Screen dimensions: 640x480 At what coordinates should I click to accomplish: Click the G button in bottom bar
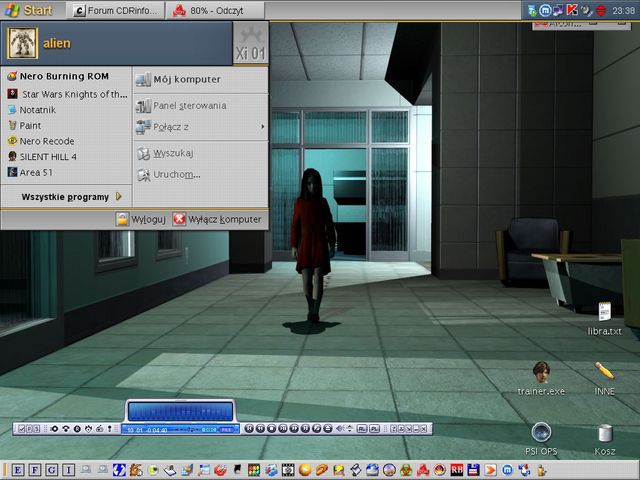tap(51, 470)
